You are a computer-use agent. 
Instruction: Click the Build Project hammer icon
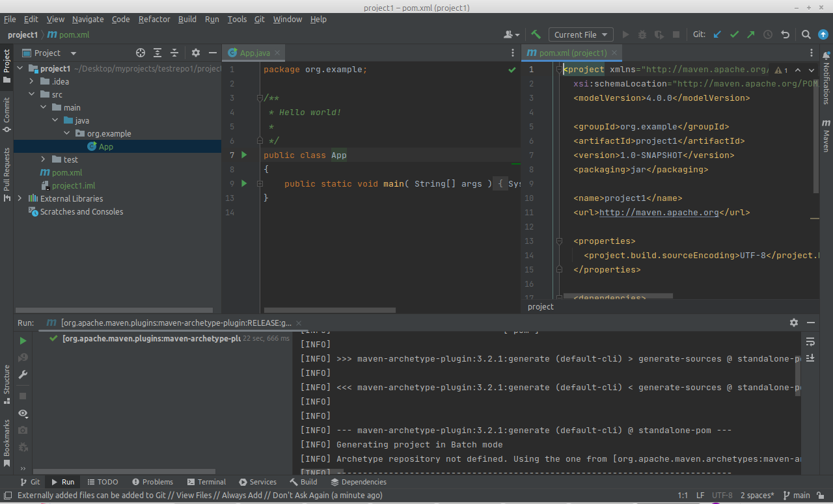pyautogui.click(x=536, y=34)
